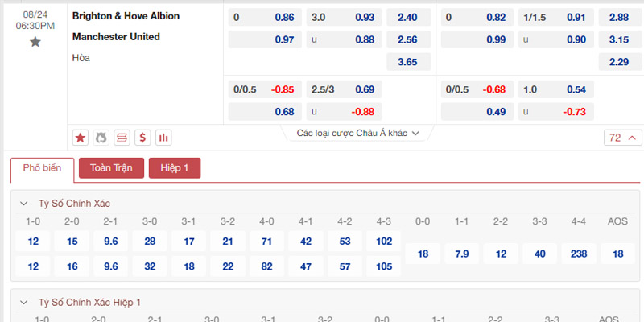
Task: Select the first-half handicap odds 0.82
Action: (477, 17)
